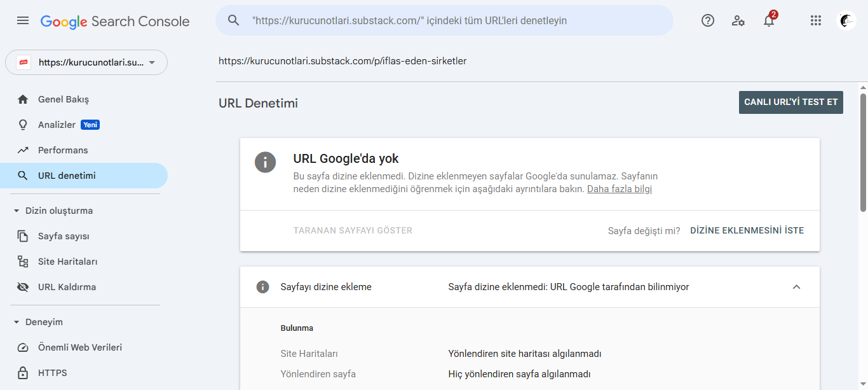Click TARANAN SAYFAYI GÖSTER

point(353,230)
